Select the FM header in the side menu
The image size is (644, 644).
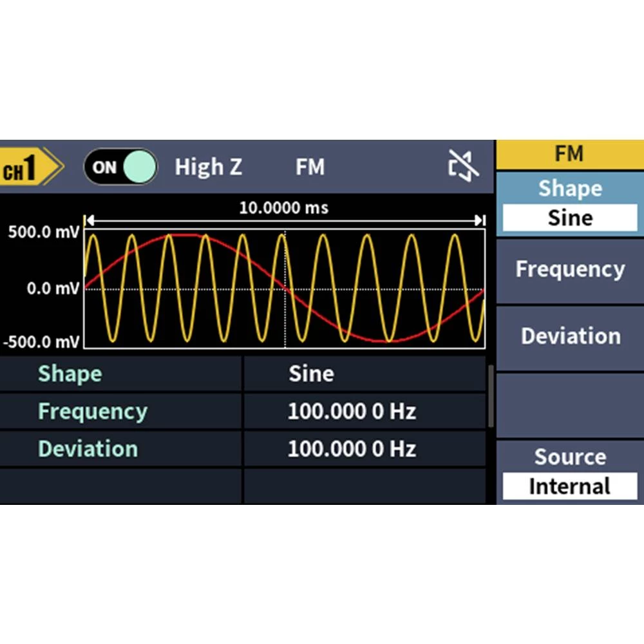[569, 155]
